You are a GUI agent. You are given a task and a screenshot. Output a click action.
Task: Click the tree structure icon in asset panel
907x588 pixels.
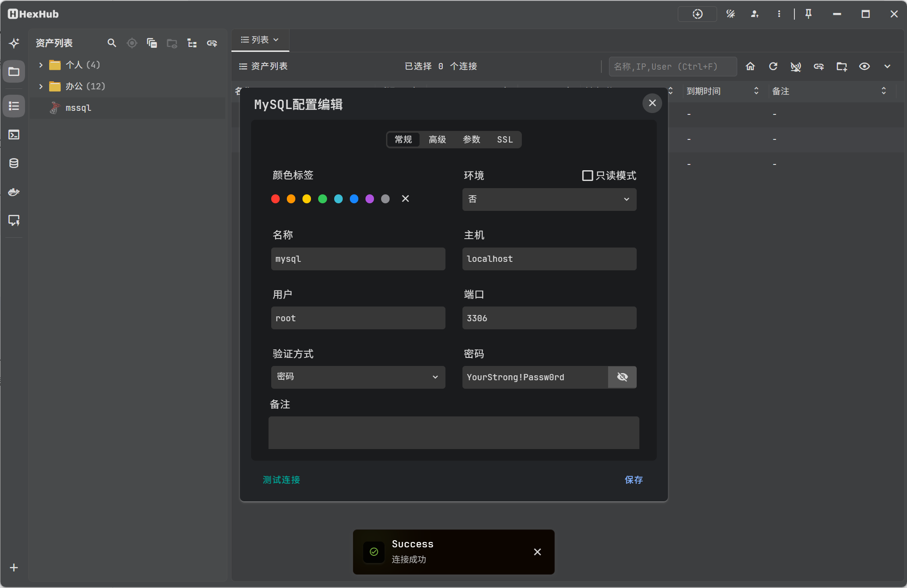click(192, 43)
